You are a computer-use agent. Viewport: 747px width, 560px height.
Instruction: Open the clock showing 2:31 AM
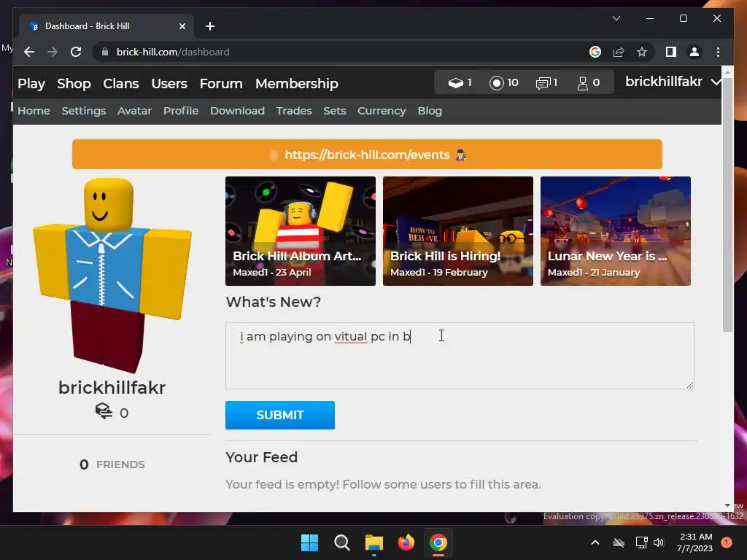click(x=695, y=542)
